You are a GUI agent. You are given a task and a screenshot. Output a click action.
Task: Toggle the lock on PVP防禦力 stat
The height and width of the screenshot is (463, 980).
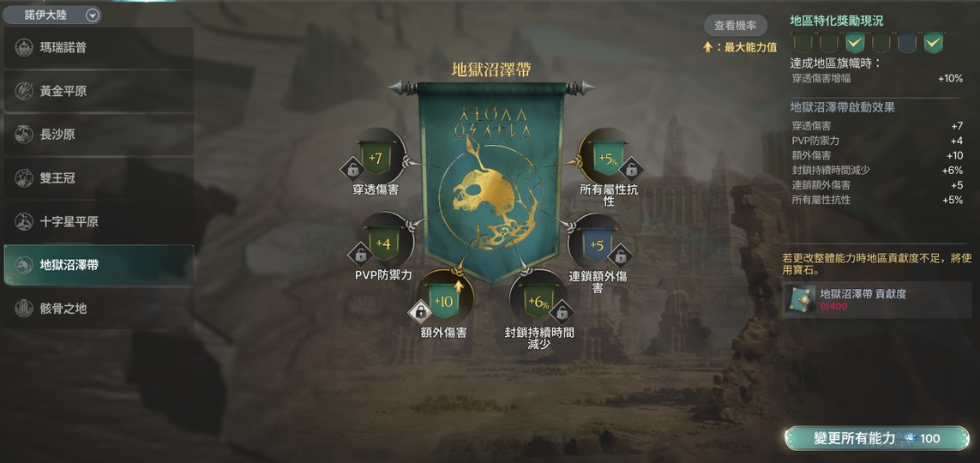click(x=361, y=255)
